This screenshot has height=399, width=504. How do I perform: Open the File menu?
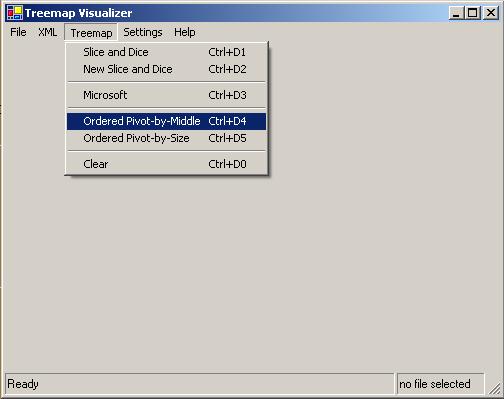18,32
